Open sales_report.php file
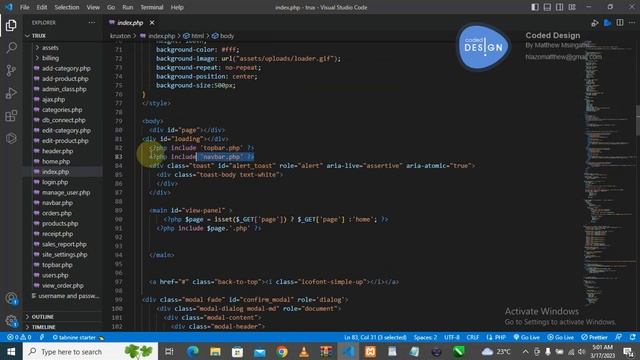 [64, 244]
